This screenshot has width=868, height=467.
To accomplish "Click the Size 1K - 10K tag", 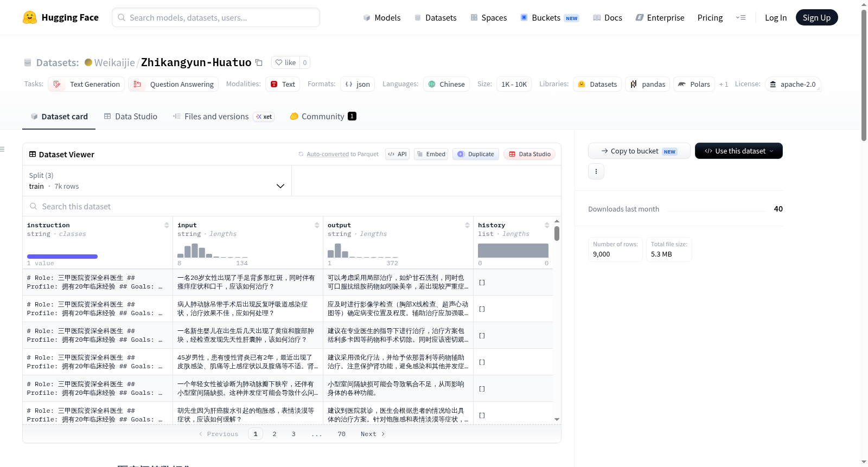I will coord(514,84).
